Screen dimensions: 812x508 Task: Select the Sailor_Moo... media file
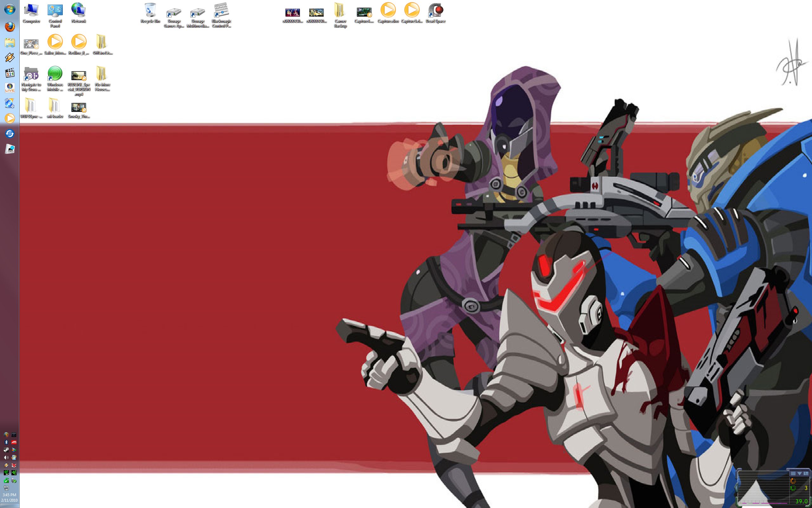point(55,44)
